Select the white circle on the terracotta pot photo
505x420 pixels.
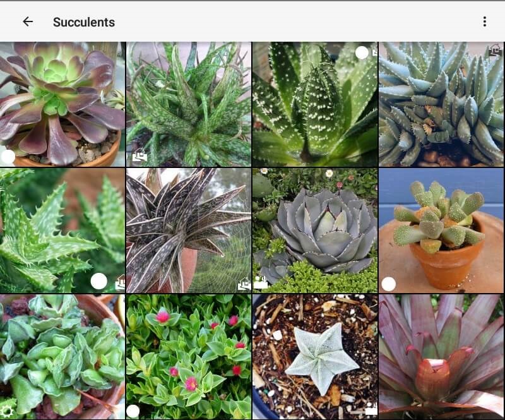pyautogui.click(x=388, y=284)
